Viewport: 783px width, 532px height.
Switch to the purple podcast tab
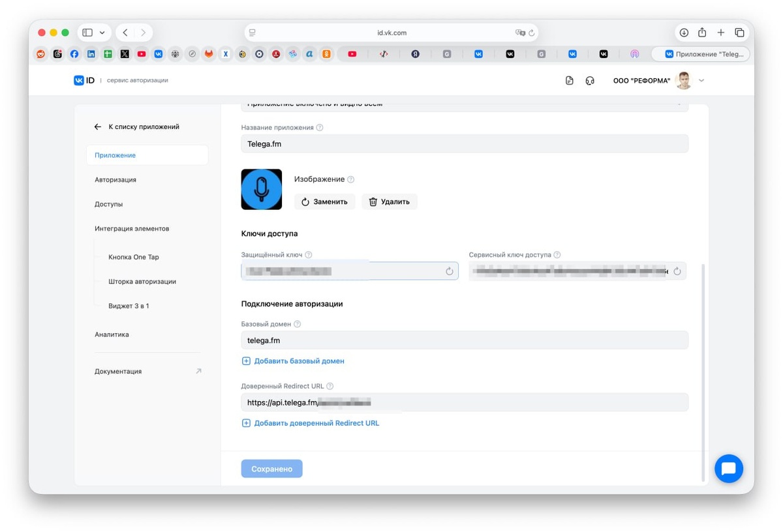pos(634,54)
